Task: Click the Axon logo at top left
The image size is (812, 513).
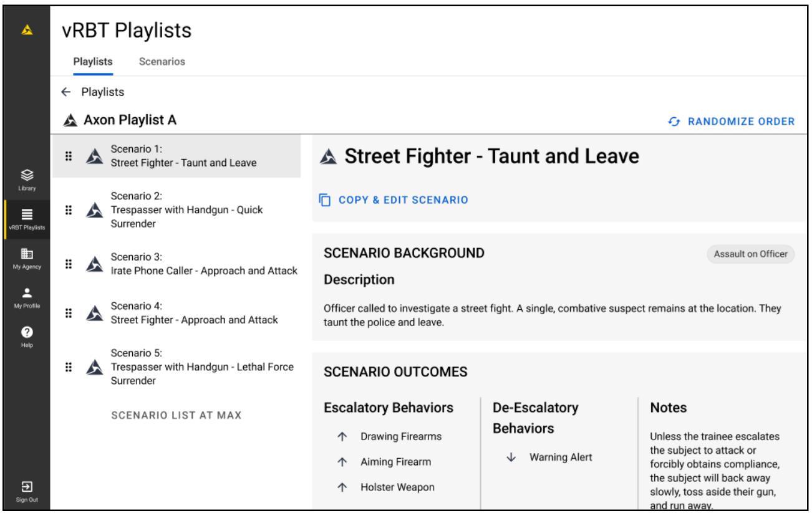Action: click(27, 29)
